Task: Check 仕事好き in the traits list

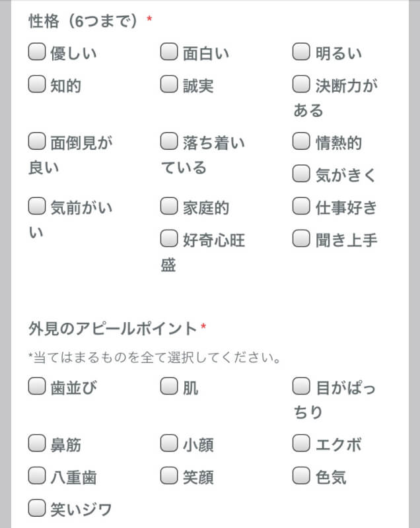Action: pos(301,207)
